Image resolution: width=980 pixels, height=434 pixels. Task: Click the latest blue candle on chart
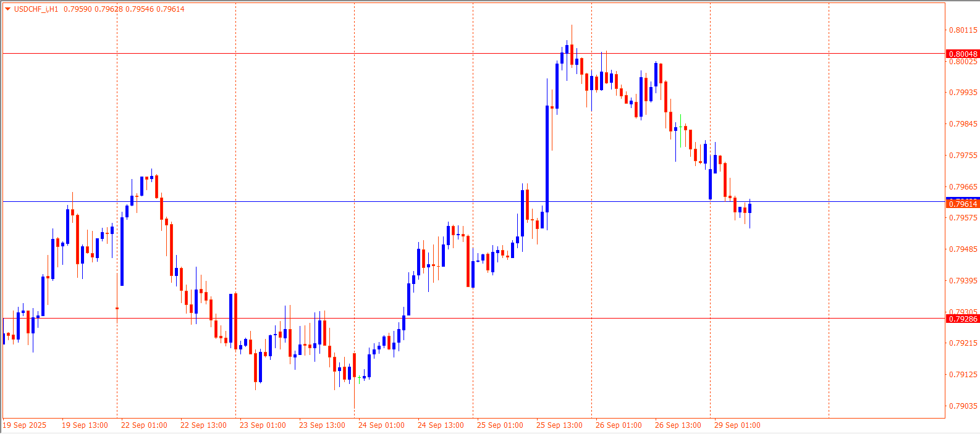click(750, 208)
